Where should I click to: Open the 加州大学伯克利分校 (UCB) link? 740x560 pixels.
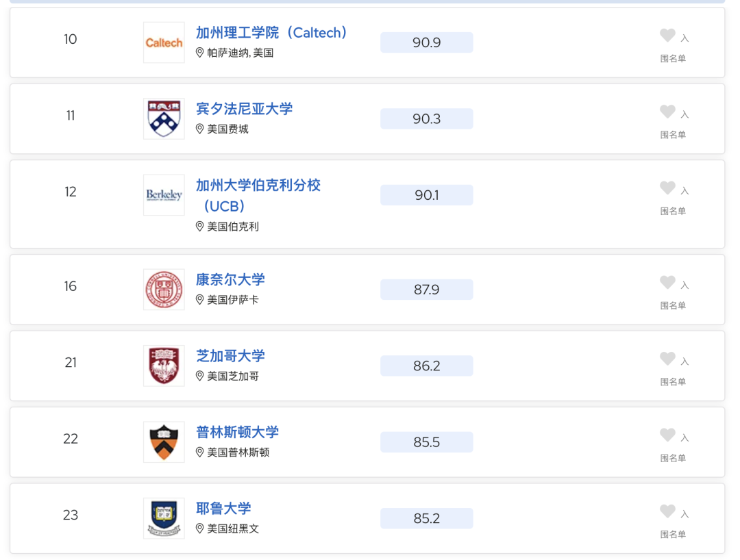(258, 195)
